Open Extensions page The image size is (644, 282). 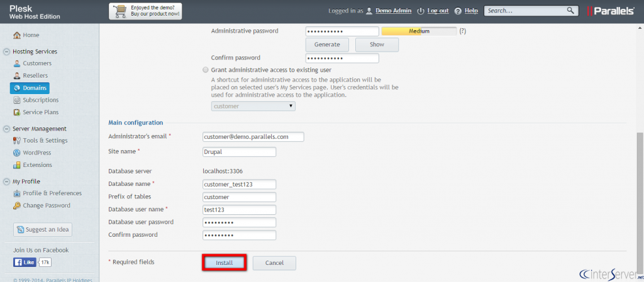pos(37,165)
